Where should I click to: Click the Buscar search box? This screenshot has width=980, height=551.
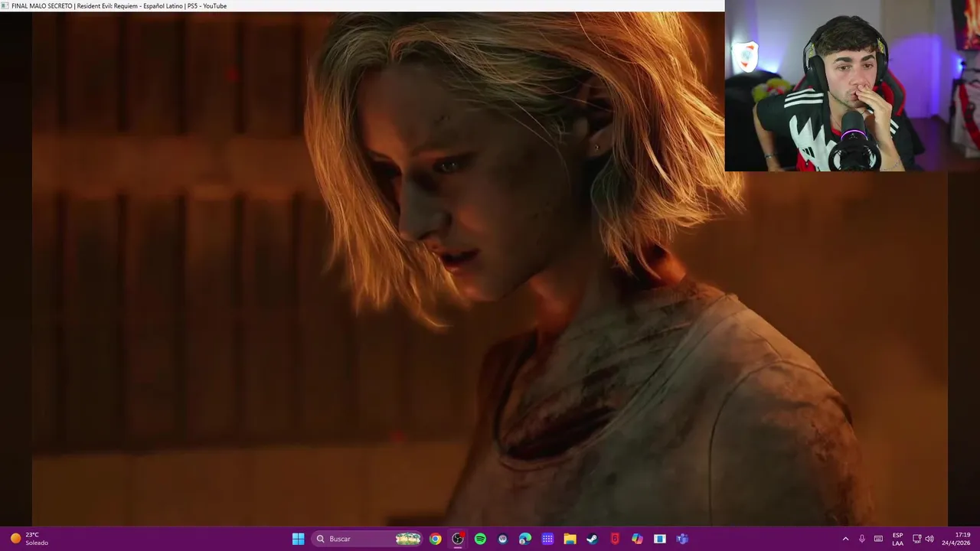click(367, 539)
